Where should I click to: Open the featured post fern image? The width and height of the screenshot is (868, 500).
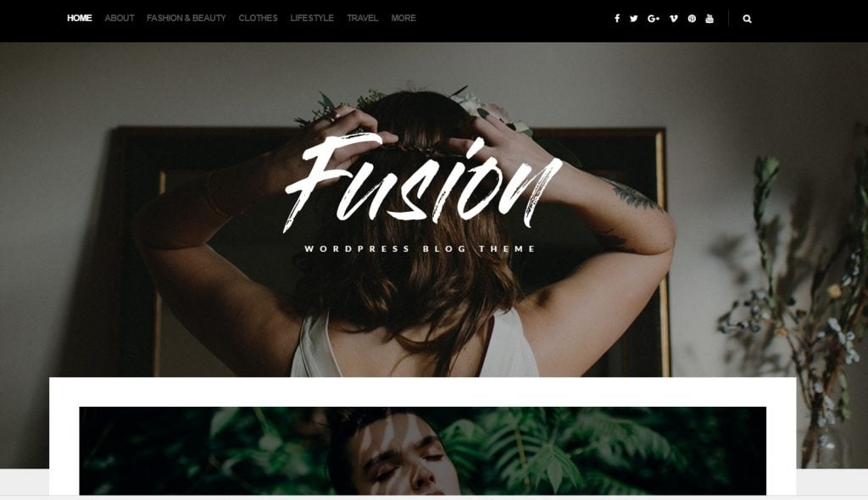point(422,451)
